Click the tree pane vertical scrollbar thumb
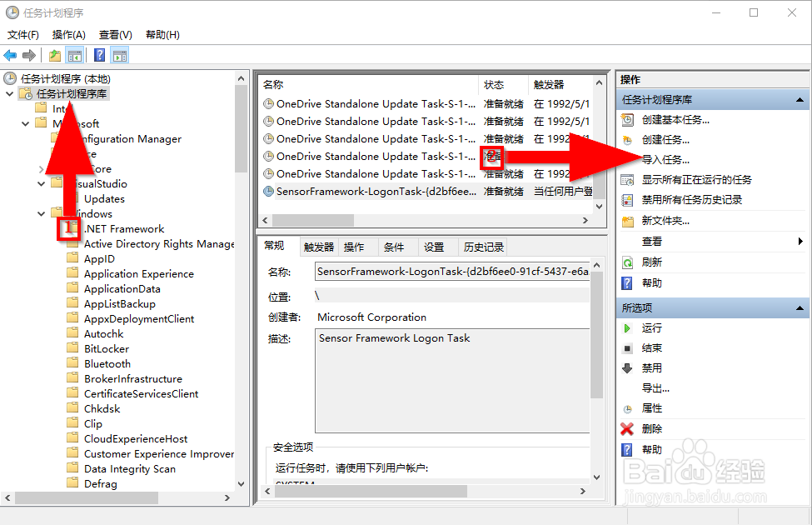Viewport: 812px width, 525px height. pyautogui.click(x=241, y=128)
